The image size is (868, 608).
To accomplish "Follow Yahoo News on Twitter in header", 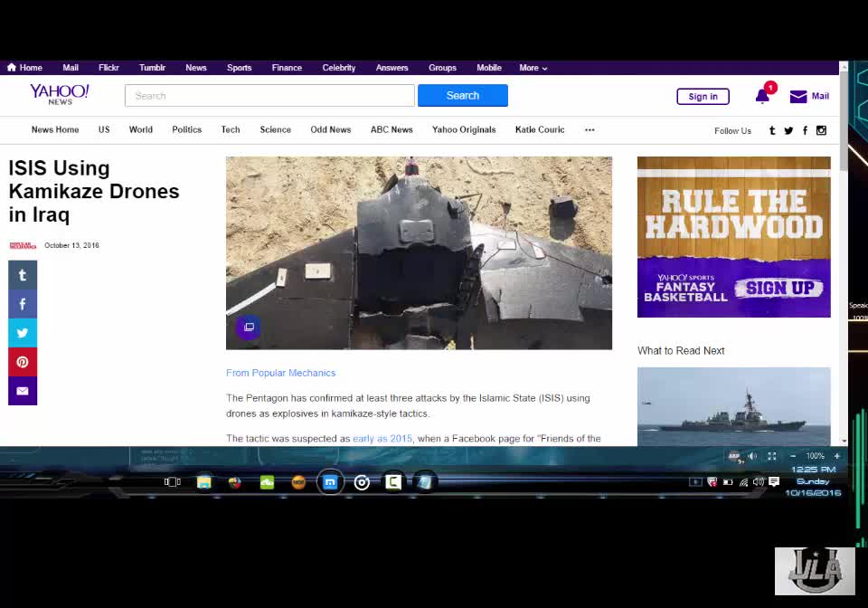I will pyautogui.click(x=788, y=130).
